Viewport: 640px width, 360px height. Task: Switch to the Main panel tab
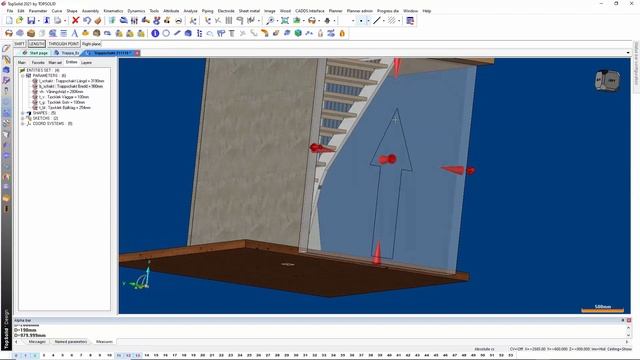(22, 63)
